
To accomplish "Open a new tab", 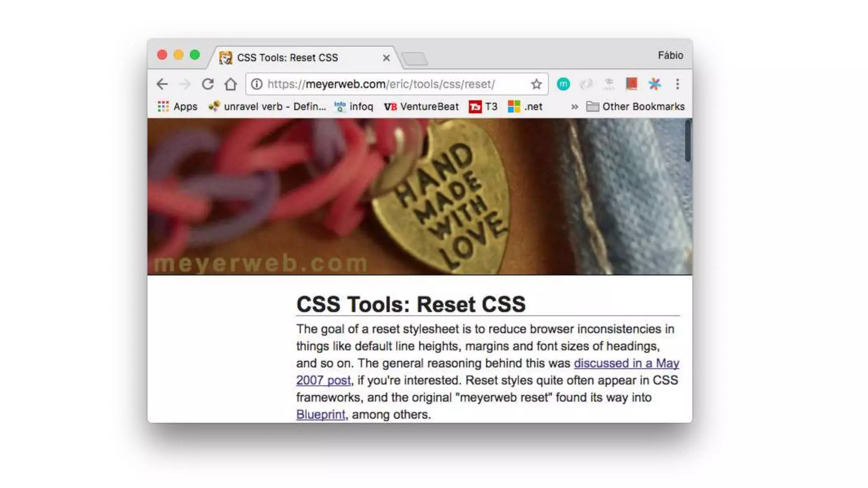I will (x=415, y=59).
